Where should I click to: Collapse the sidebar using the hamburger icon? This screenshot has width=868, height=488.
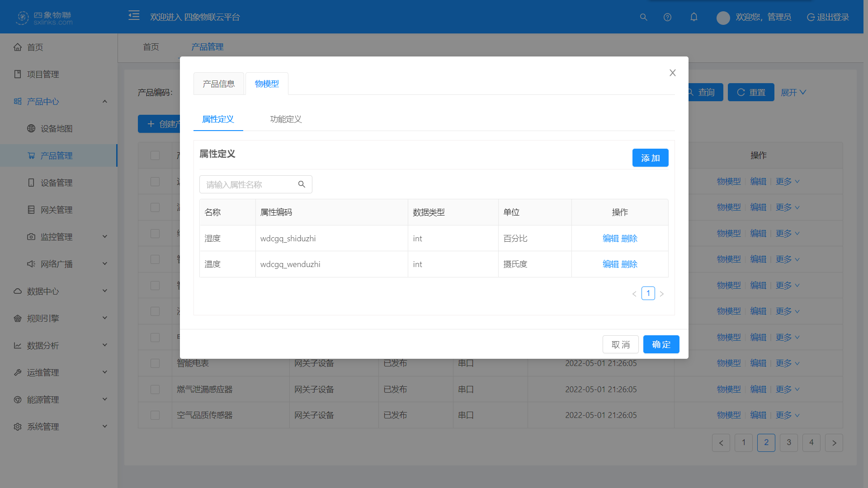click(134, 15)
